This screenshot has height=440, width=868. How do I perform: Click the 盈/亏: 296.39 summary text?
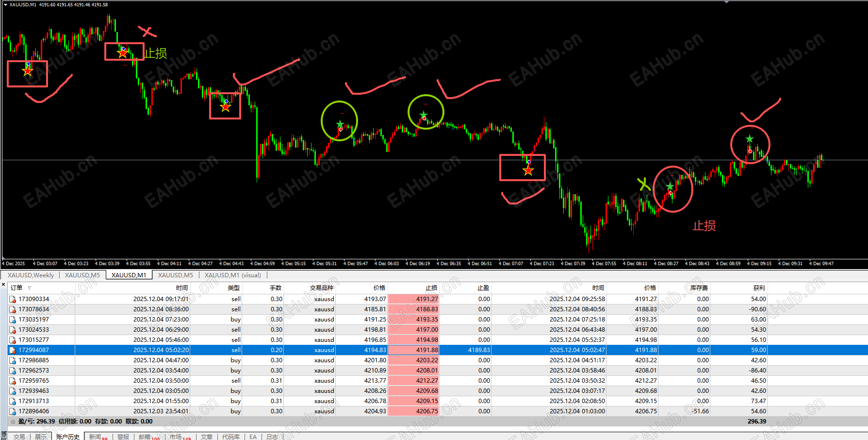tap(36, 422)
